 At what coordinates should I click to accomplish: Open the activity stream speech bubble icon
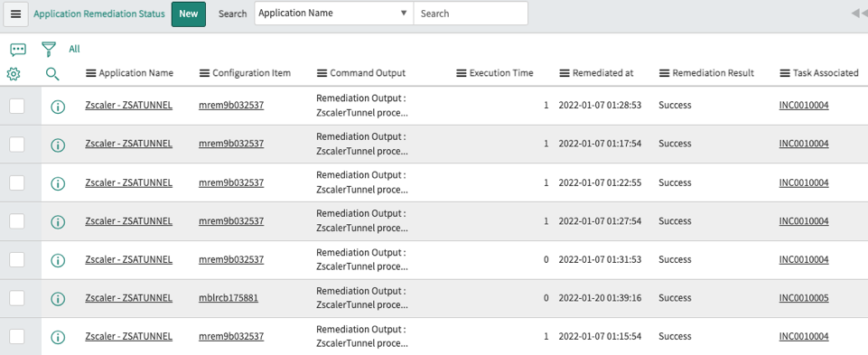tap(18, 50)
